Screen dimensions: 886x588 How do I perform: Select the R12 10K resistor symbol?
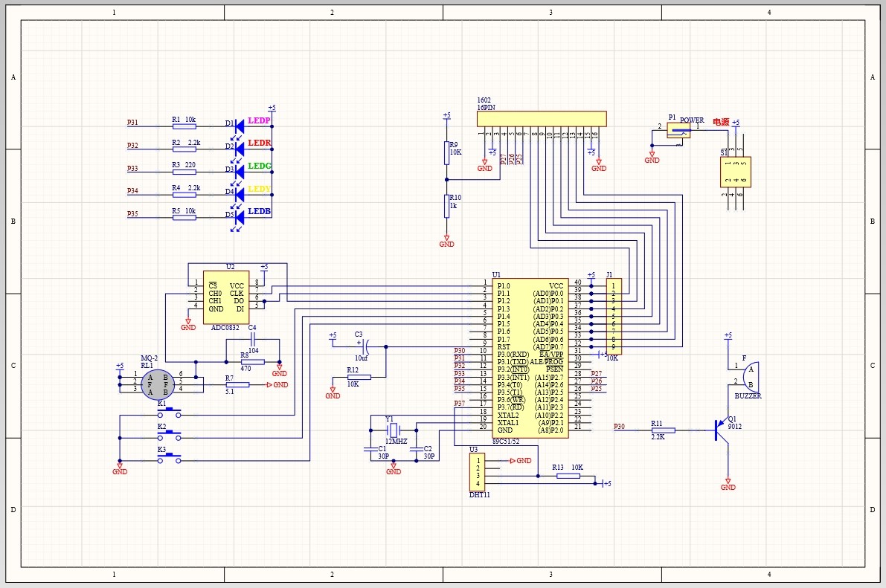click(359, 378)
